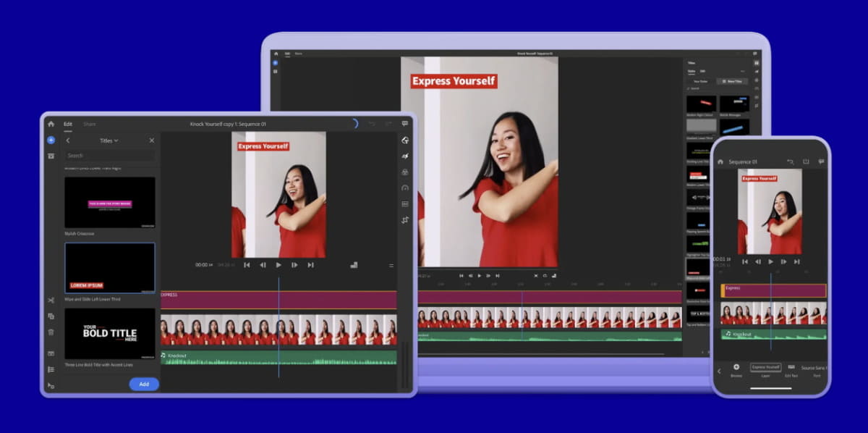Open the Audio panel icon on tablet
This screenshot has width=868, height=433.
tap(405, 203)
